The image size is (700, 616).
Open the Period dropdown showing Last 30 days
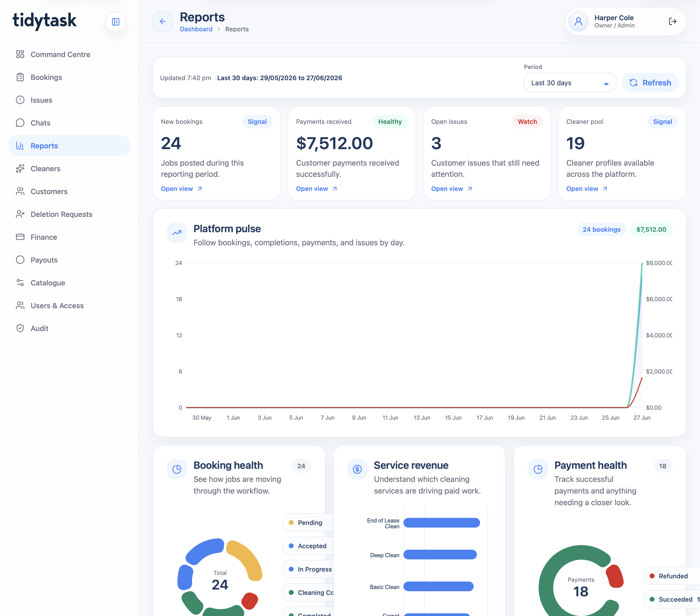pyautogui.click(x=570, y=83)
